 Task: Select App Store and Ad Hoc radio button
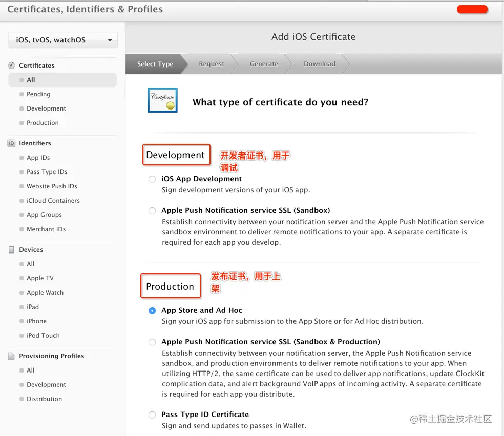[152, 311]
